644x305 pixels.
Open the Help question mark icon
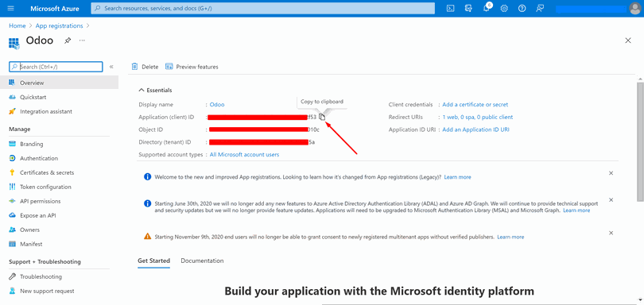522,8
